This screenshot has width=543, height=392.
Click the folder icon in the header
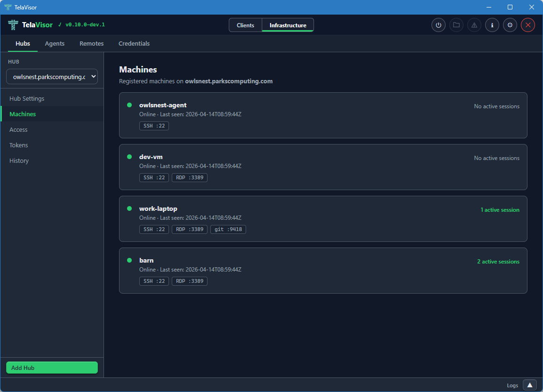tap(456, 25)
